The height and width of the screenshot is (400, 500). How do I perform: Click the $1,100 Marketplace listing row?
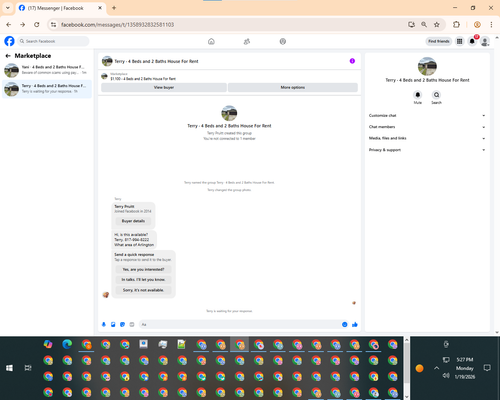[x=229, y=76]
